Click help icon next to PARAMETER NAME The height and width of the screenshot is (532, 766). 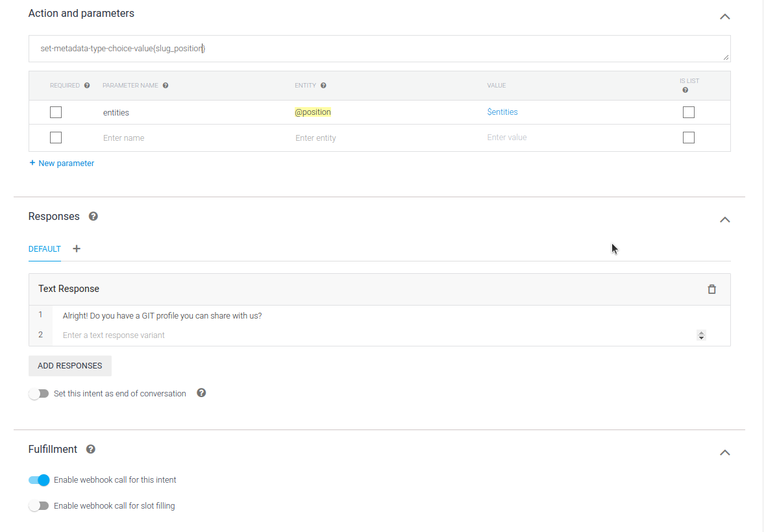pyautogui.click(x=166, y=86)
